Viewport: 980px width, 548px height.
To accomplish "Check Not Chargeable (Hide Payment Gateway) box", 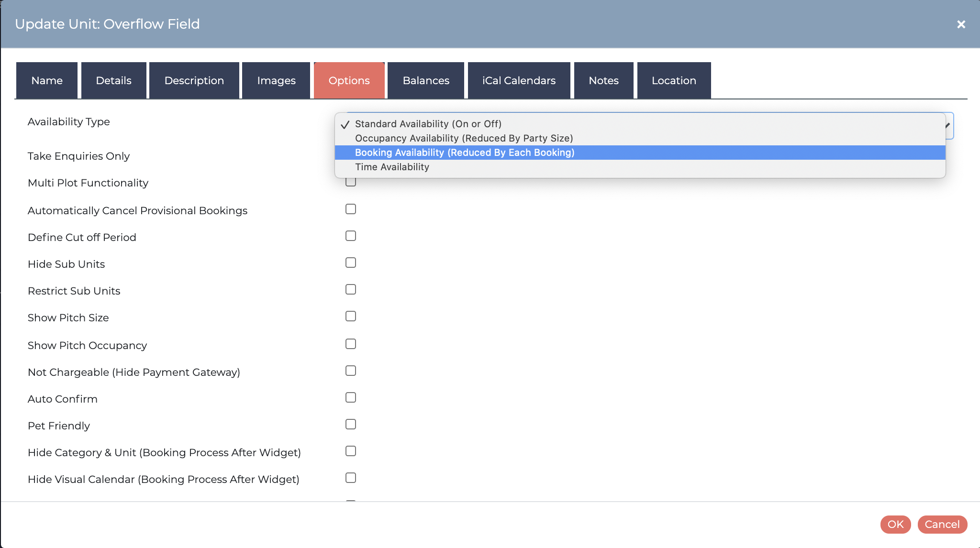I will pos(351,371).
